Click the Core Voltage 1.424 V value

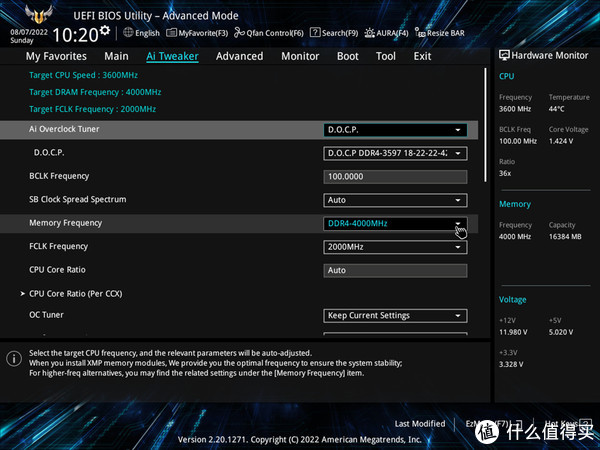(561, 141)
